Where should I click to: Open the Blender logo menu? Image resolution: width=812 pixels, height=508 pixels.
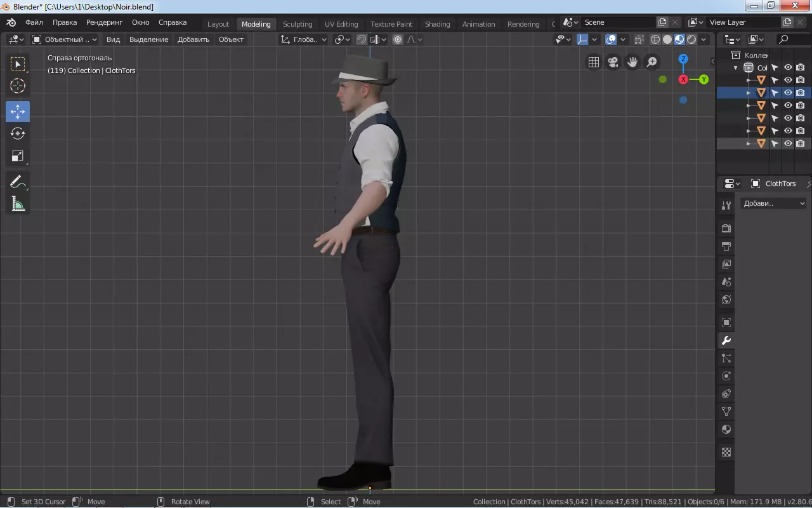pyautogui.click(x=11, y=22)
